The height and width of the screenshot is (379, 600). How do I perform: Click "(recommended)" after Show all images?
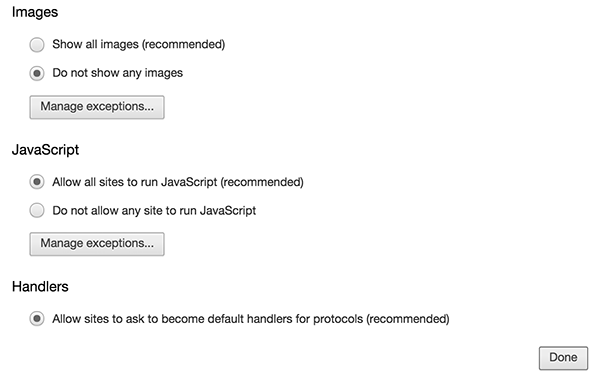point(183,44)
